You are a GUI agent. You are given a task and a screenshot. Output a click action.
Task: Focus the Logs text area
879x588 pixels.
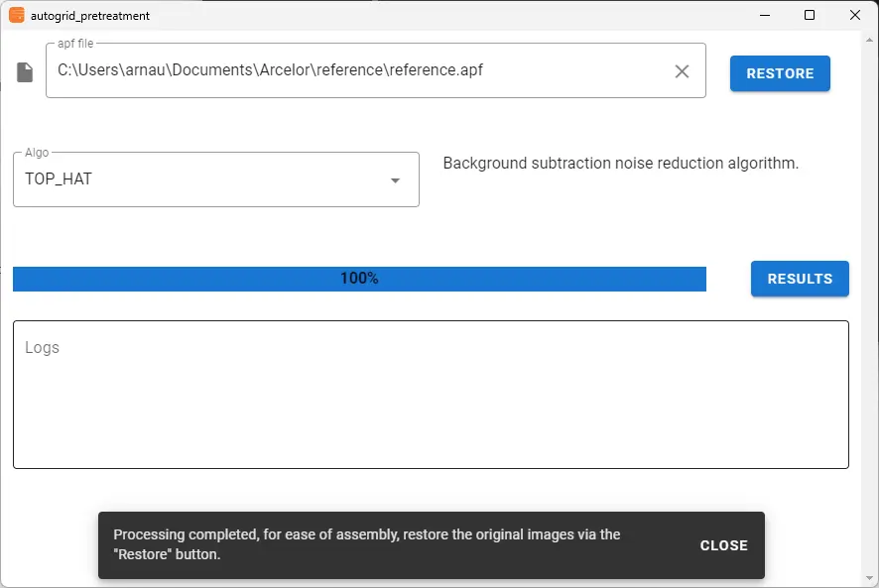[x=432, y=395]
